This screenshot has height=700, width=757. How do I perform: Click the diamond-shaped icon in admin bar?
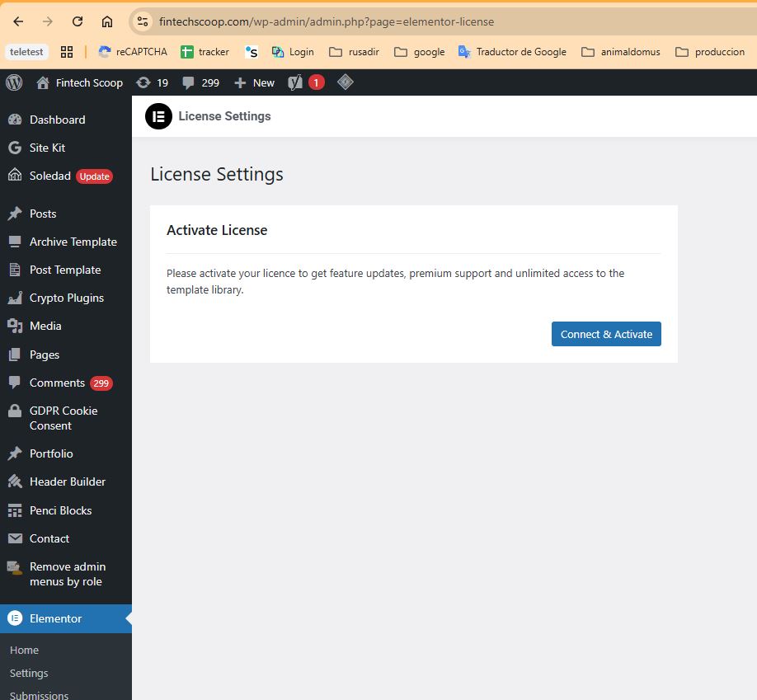[x=346, y=82]
